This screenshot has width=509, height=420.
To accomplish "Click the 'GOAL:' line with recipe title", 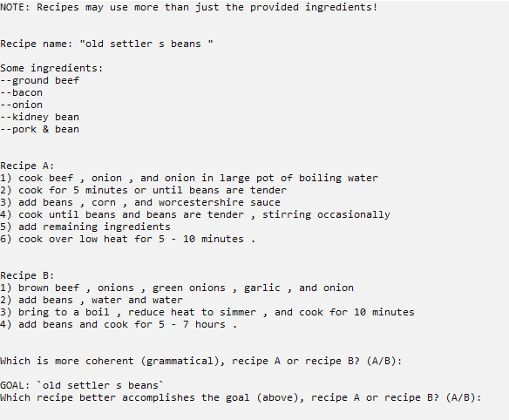I will (x=82, y=385).
